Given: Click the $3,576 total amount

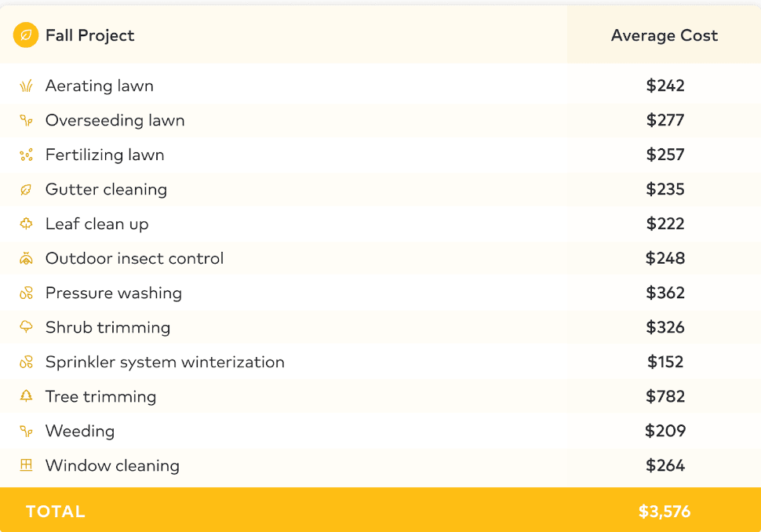Looking at the screenshot, I should (664, 511).
